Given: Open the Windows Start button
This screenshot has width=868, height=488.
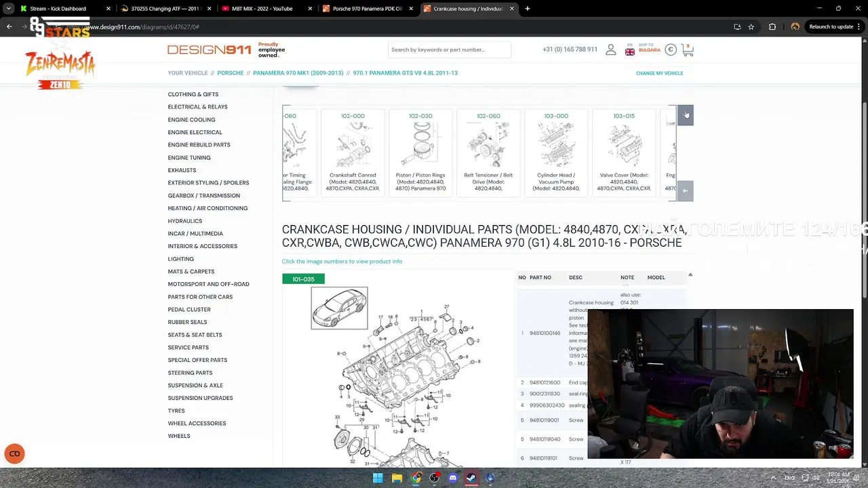Looking at the screenshot, I should tap(378, 478).
